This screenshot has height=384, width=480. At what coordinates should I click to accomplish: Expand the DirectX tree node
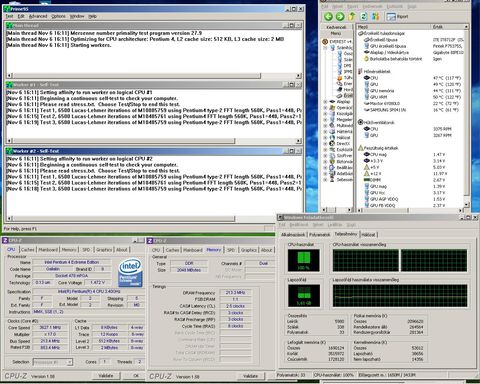point(325,143)
